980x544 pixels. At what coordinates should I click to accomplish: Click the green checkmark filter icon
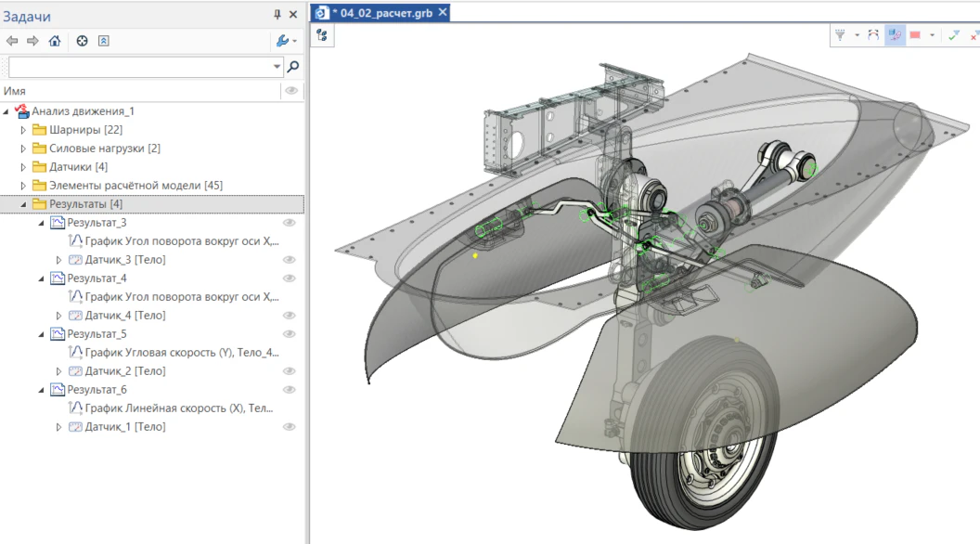pos(953,35)
